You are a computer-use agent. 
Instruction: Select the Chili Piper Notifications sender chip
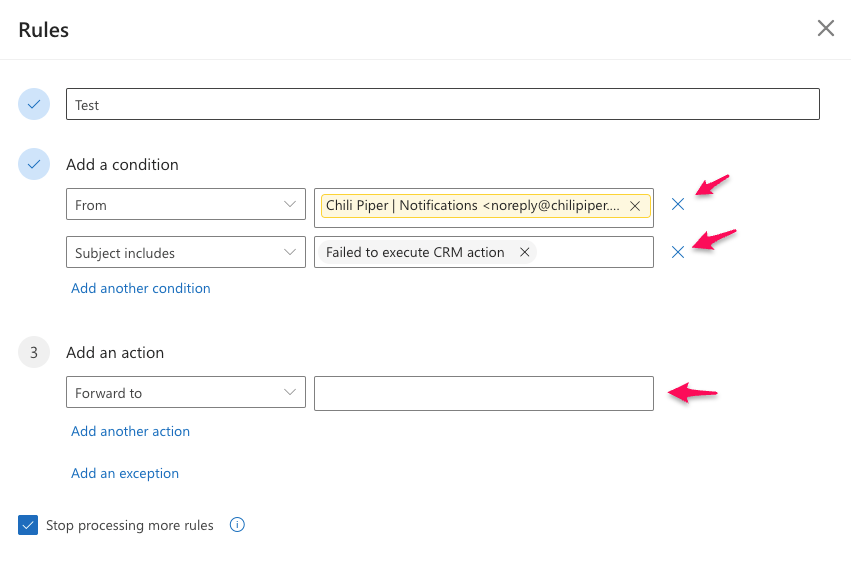[472, 206]
